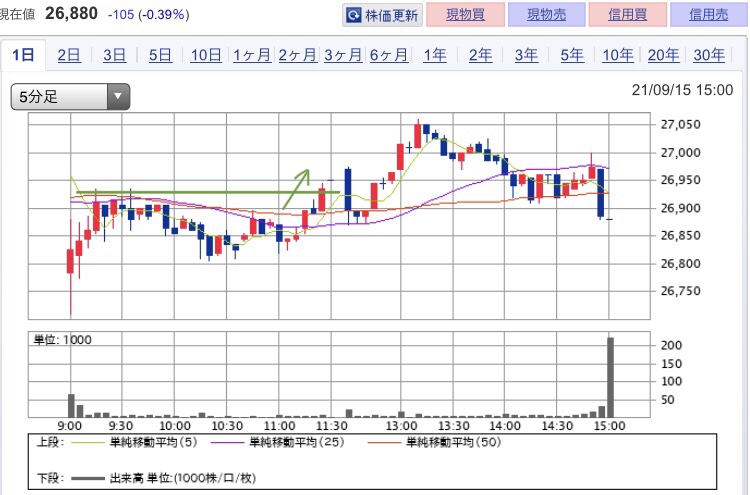
Task: Switch to the 1年 period tab
Action: coord(434,55)
